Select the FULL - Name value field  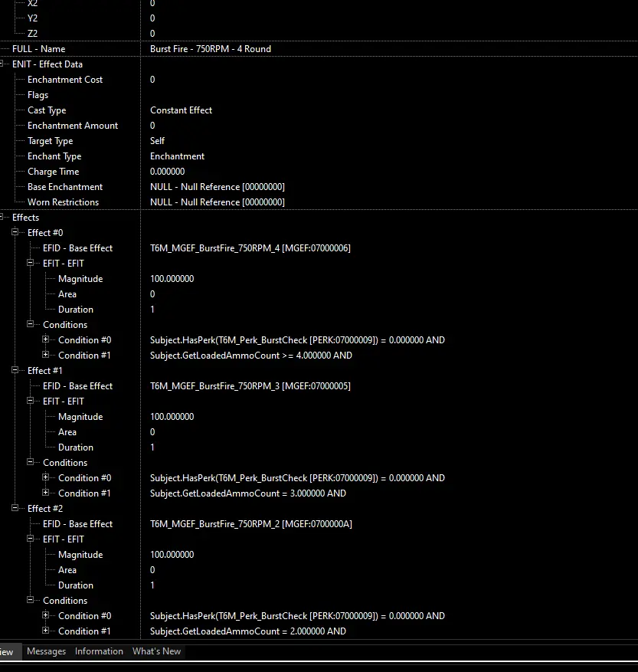click(390, 49)
